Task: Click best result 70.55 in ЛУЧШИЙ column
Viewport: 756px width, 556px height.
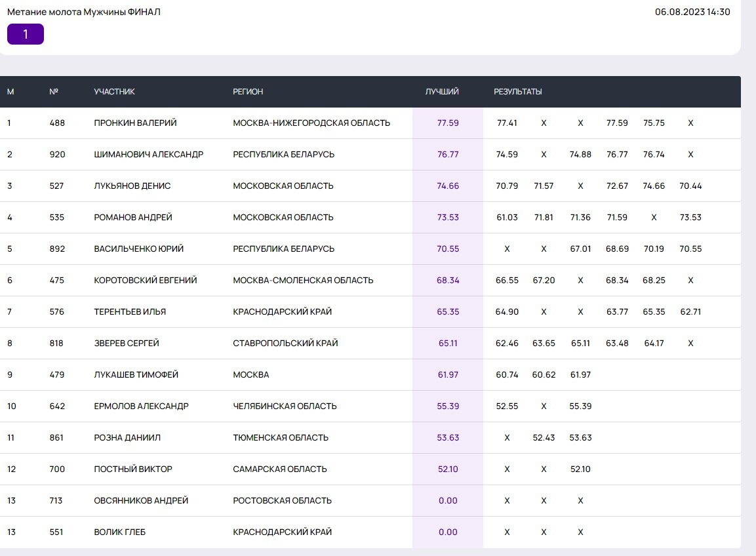Action: coord(448,249)
